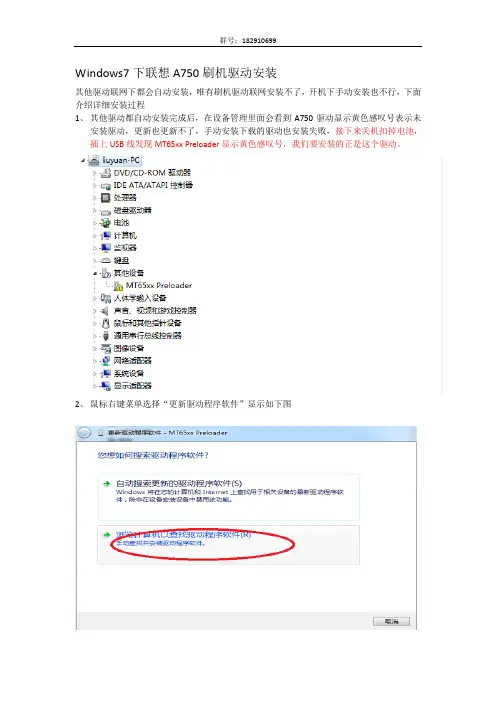Select the computer (计算机) tree item

coord(125,235)
